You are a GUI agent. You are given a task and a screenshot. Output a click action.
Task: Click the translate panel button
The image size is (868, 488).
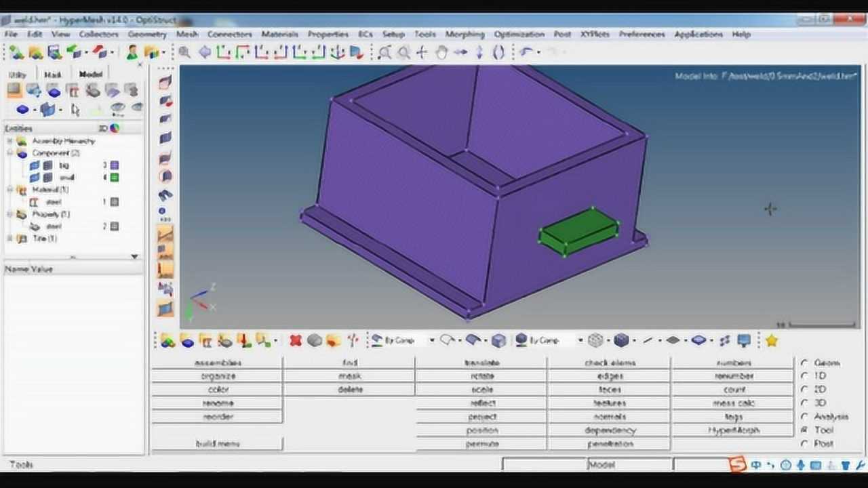pos(481,363)
